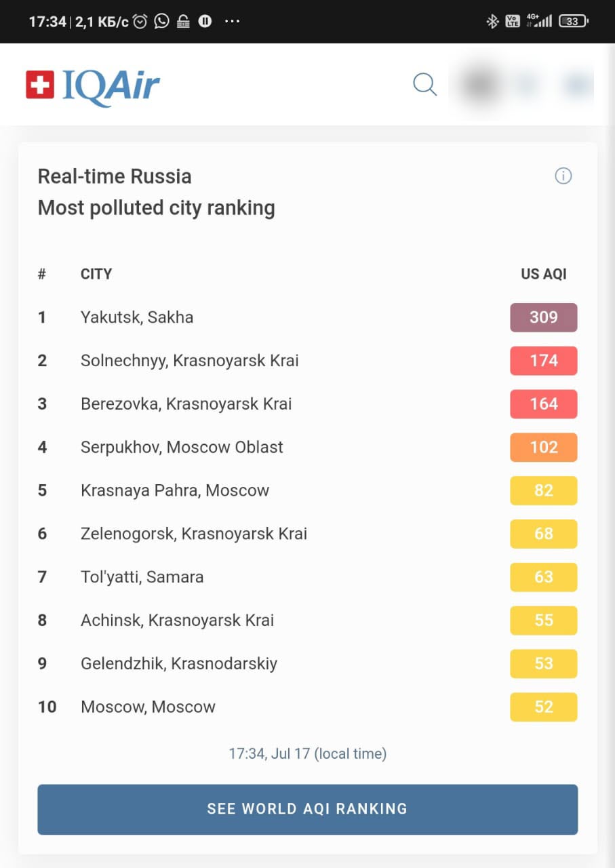Tap the alarm clock status icon
The height and width of the screenshot is (868, 615).
[140, 22]
